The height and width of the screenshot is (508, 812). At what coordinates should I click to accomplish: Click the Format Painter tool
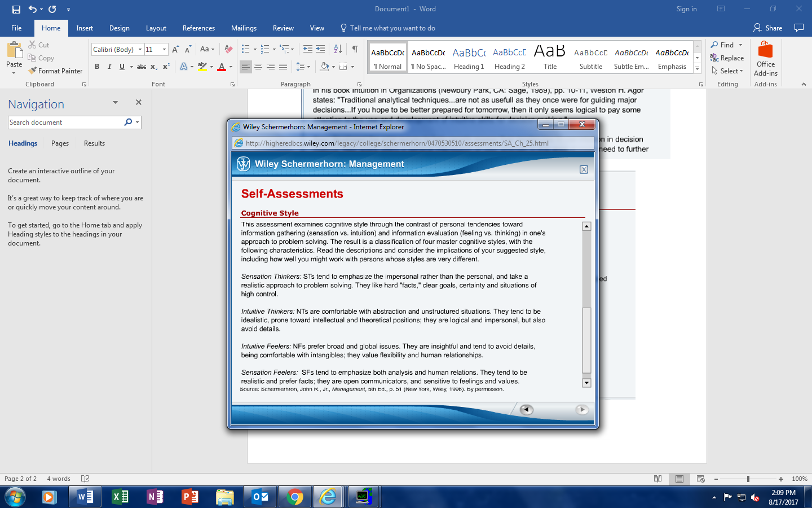pos(55,71)
